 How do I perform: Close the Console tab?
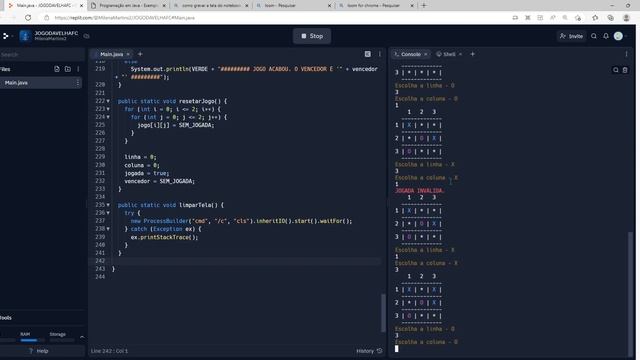tap(426, 54)
